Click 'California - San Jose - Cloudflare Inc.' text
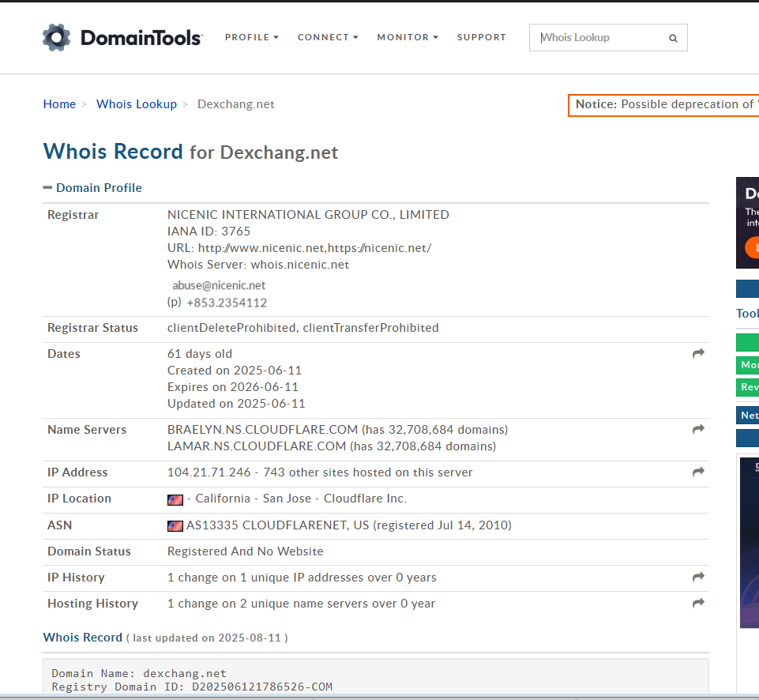The image size is (759, 700). 301,498
